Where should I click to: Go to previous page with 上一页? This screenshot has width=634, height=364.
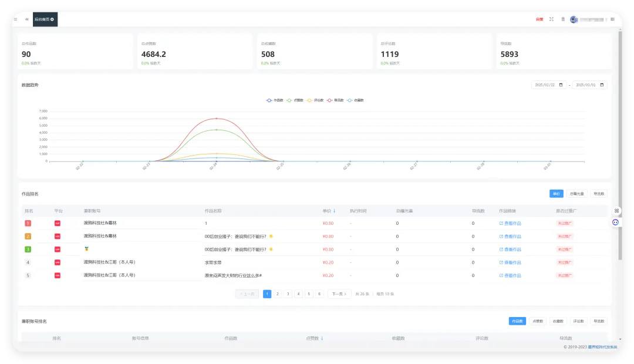247,294
